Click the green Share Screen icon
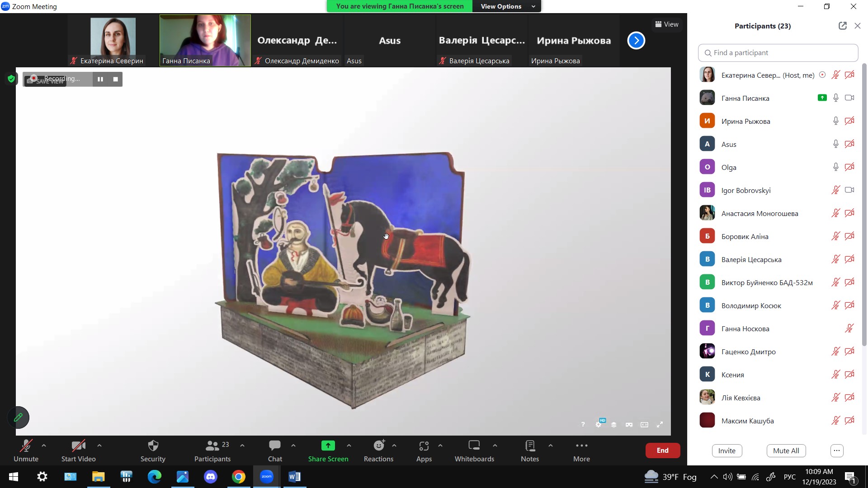Screen dimensions: 868x488 click(328, 446)
